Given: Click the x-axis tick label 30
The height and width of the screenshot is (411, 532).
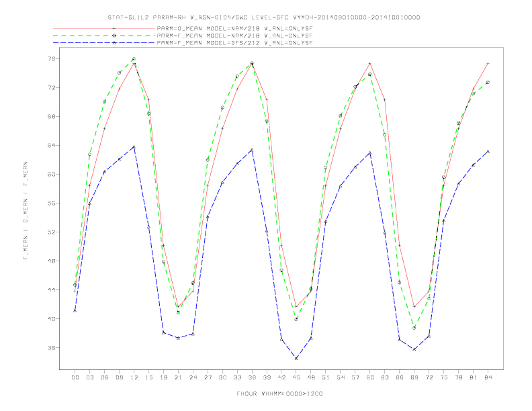Looking at the screenshot, I should pos(222,377).
